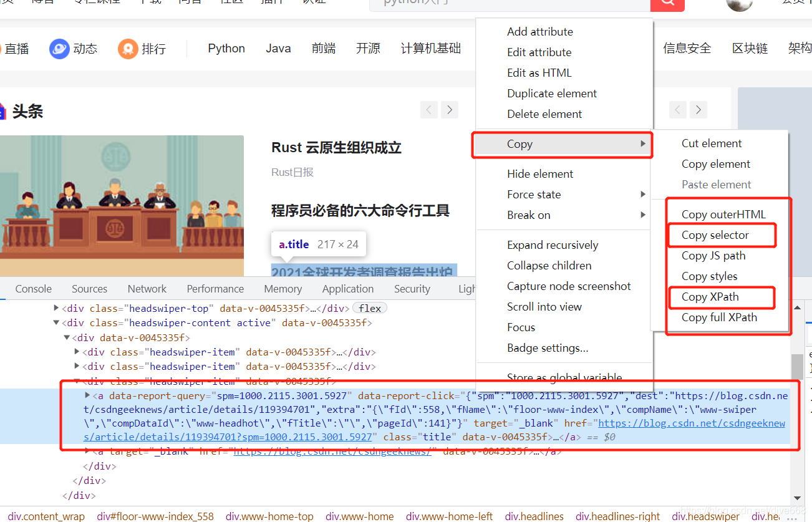This screenshot has height=522, width=812.
Task: Choose Focus in context menu
Action: (x=521, y=327)
